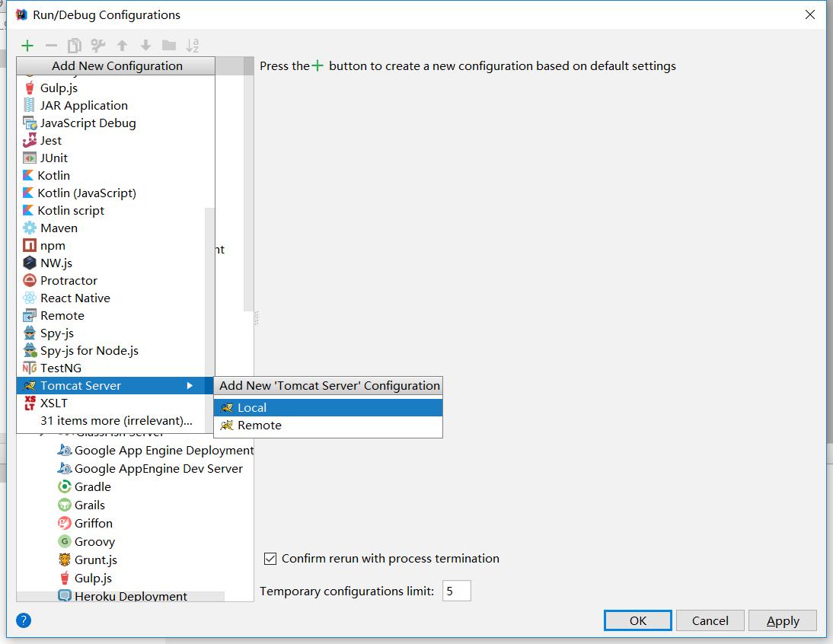Click the minus Remove Configuration icon
The height and width of the screenshot is (644, 833).
[51, 46]
